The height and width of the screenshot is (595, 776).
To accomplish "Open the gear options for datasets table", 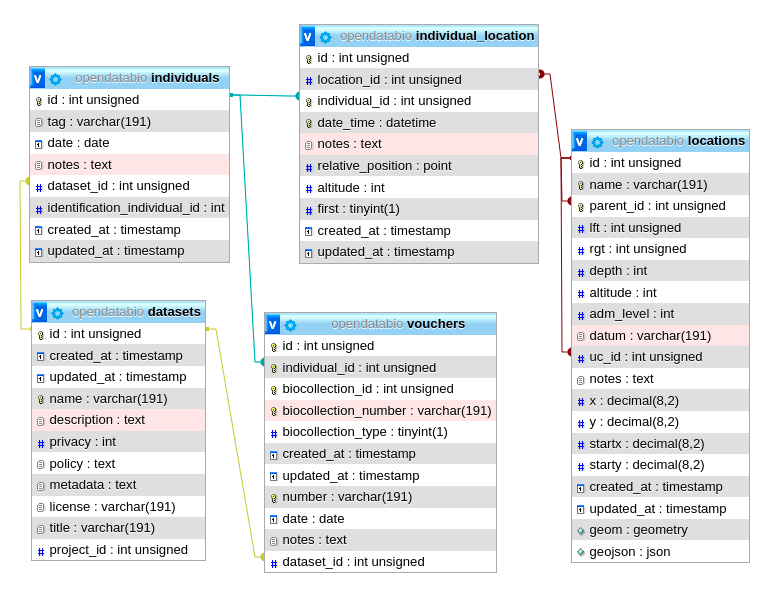I will (x=57, y=313).
